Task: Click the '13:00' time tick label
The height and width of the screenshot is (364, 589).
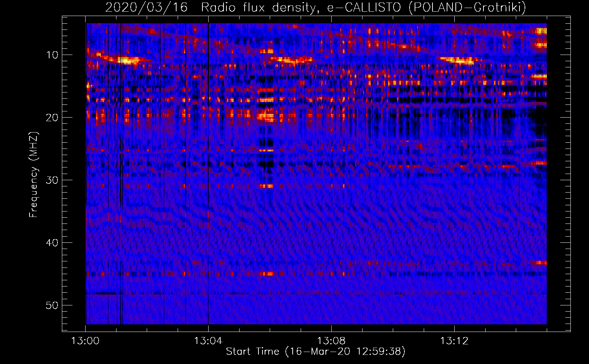Action: coord(85,341)
